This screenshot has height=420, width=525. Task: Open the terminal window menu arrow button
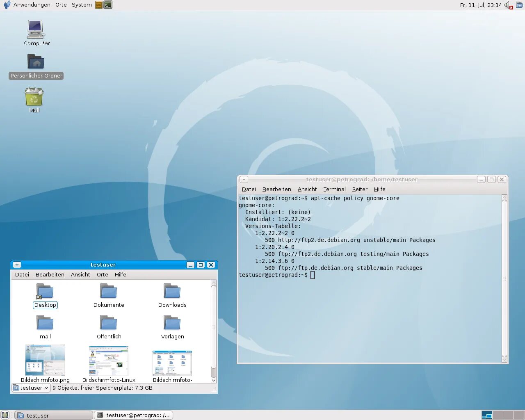point(244,179)
